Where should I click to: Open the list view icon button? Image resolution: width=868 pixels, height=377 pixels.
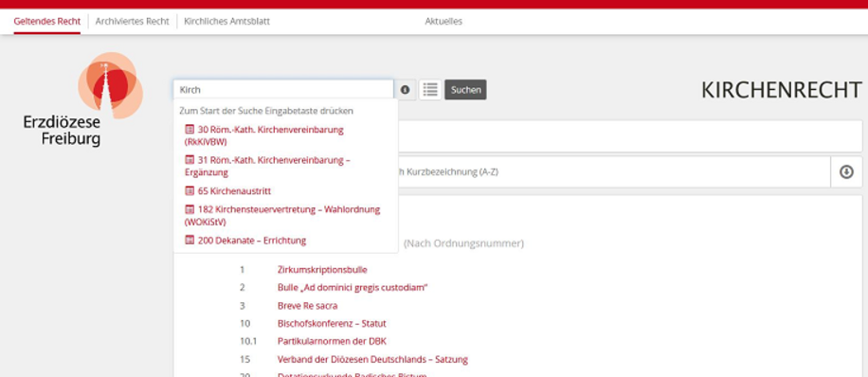(430, 90)
